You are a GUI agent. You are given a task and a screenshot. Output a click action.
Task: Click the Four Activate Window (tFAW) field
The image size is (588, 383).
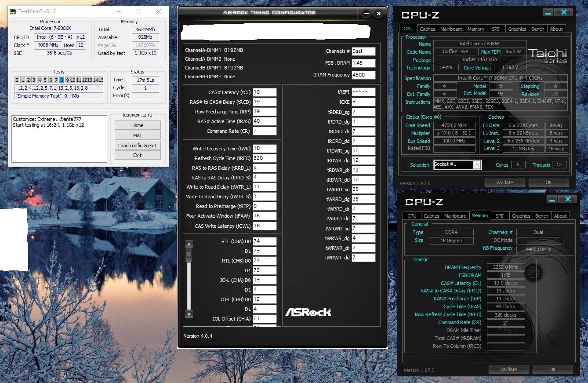(265, 216)
